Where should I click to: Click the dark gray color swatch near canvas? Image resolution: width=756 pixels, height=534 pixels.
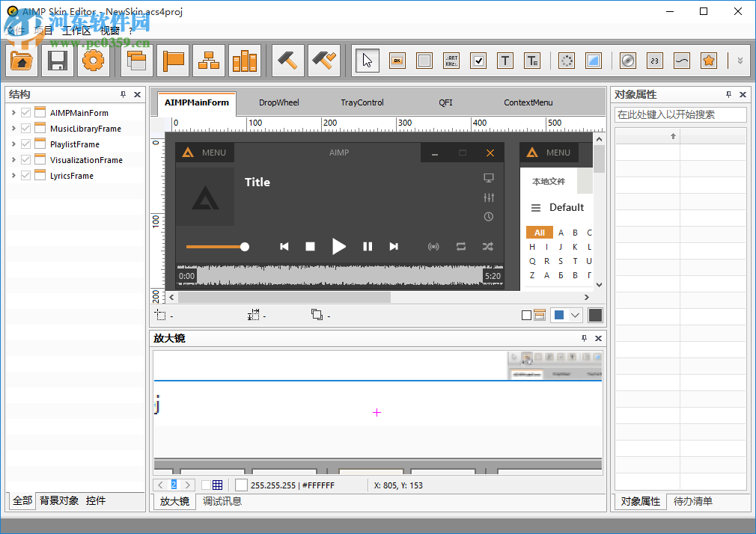595,315
